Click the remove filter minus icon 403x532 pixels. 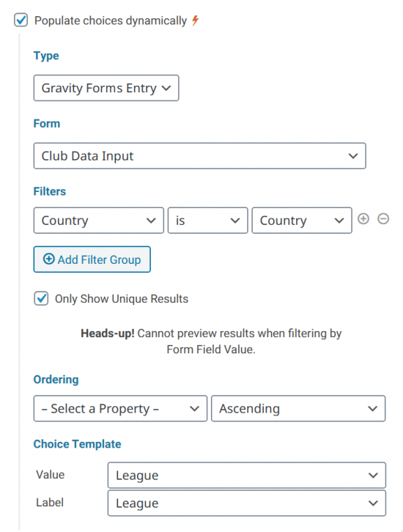click(383, 219)
